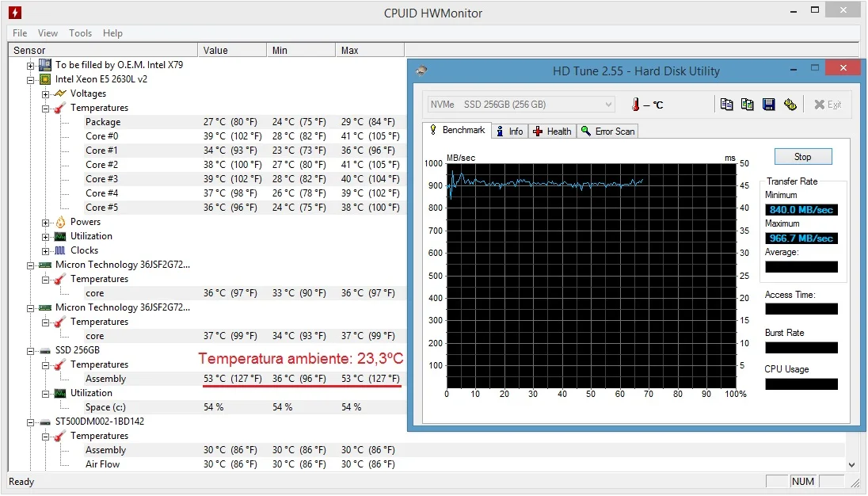868x496 pixels.
Task: Click the HD Tune title bar icon
Action: (421, 71)
